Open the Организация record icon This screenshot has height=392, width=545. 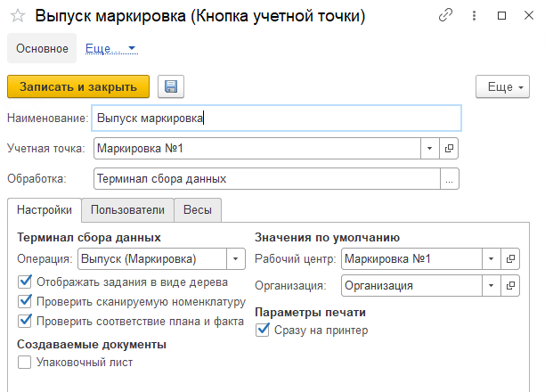click(510, 286)
